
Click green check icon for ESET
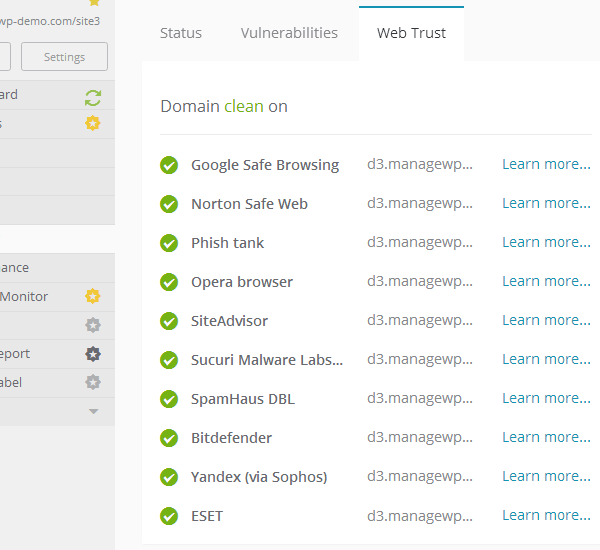pyautogui.click(x=169, y=516)
